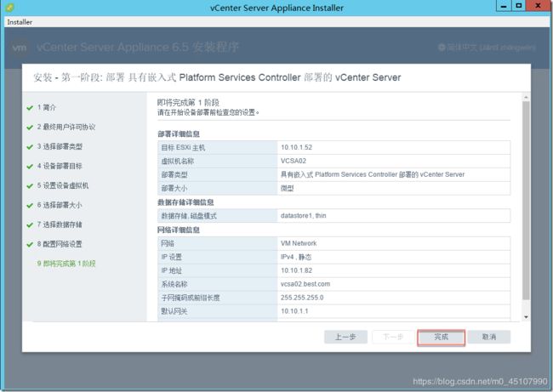Open the Installer menu
Screen dimensions: 553x392
click(20, 22)
